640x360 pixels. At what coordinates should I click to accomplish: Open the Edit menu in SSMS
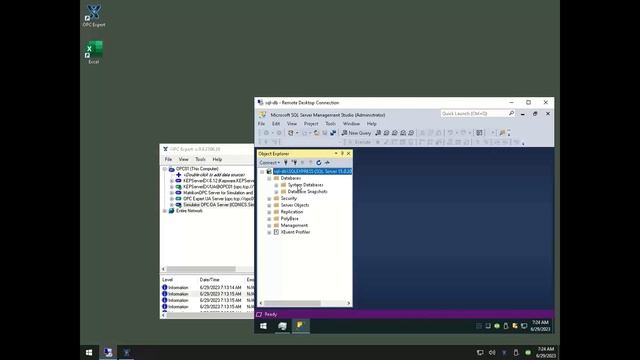click(x=276, y=124)
